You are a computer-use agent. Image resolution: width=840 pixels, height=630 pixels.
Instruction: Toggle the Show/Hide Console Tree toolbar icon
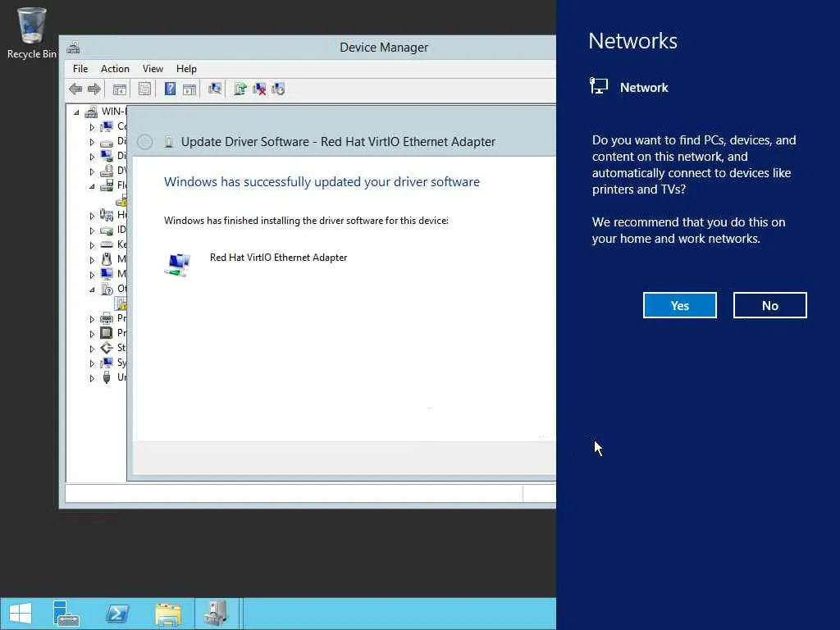coord(120,89)
